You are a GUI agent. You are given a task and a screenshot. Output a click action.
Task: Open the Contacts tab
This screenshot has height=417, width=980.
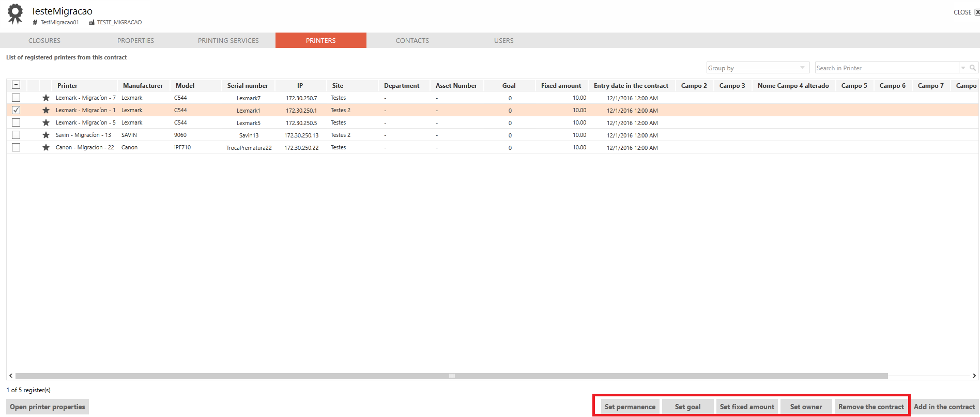(x=412, y=40)
